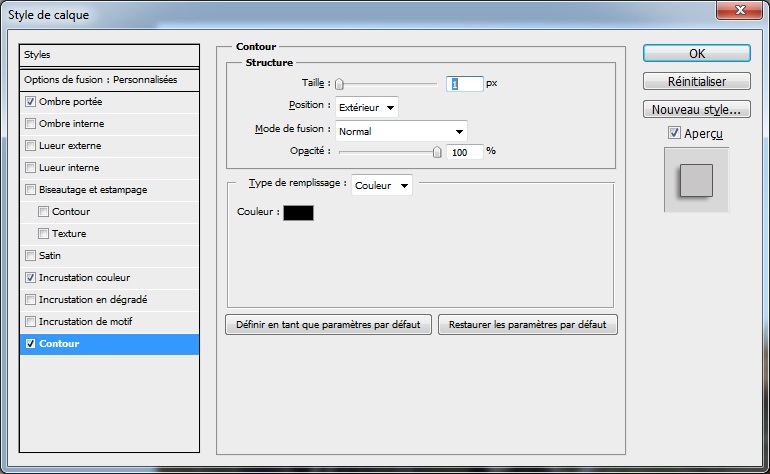Click the black Couleur swatch
Viewport: 770px width, 474px height.
[x=298, y=212]
